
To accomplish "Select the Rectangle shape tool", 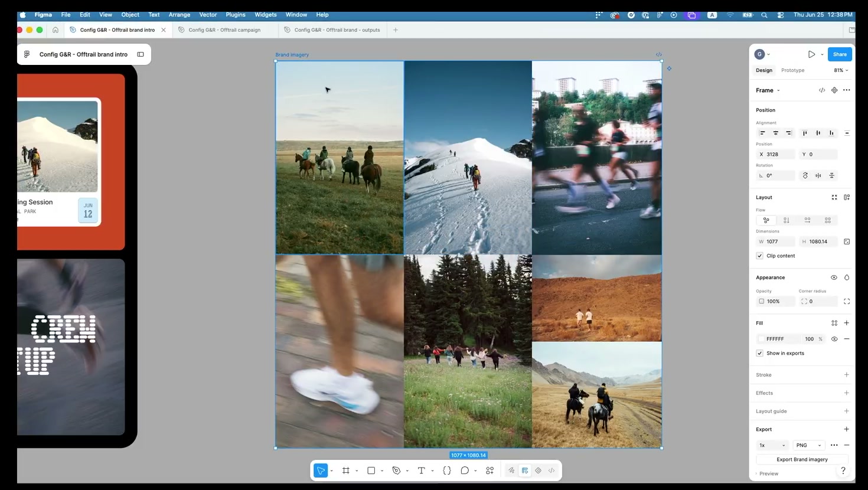I will point(371,471).
